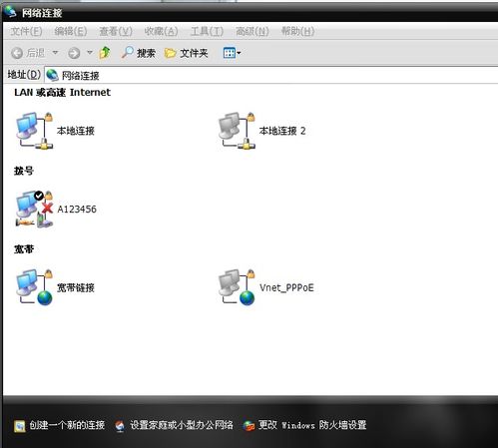Click the Vnet_PPPoE label text
The image size is (498, 448).
pyautogui.click(x=286, y=287)
